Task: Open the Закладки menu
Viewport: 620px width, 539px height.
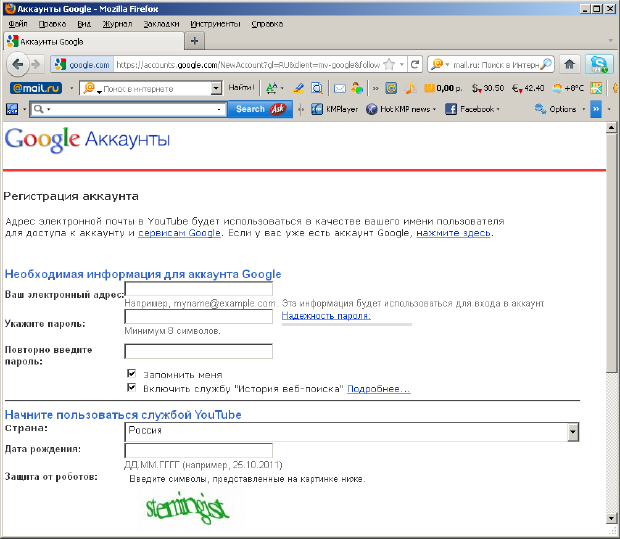Action: point(161,24)
